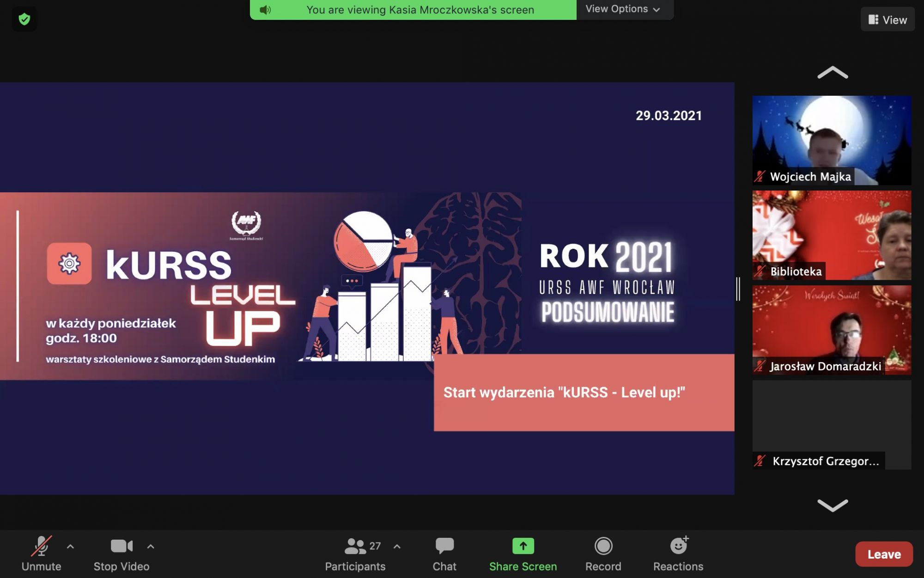The width and height of the screenshot is (924, 578).
Task: Click the muted mic icon on Wojciech Majka
Action: click(x=760, y=176)
